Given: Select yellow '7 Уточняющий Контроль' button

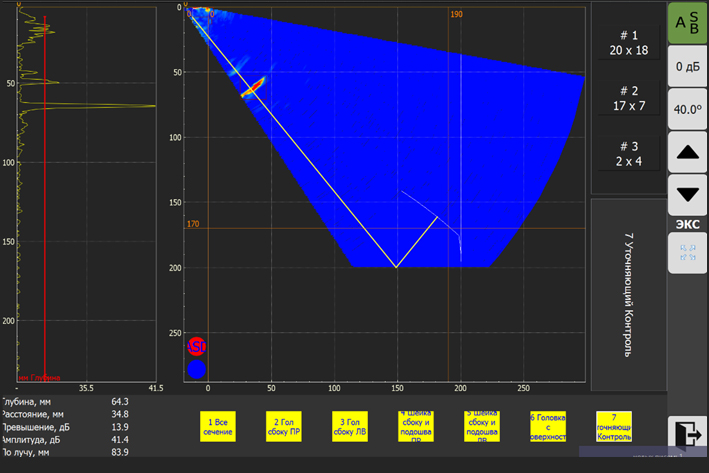Looking at the screenshot, I should (614, 426).
